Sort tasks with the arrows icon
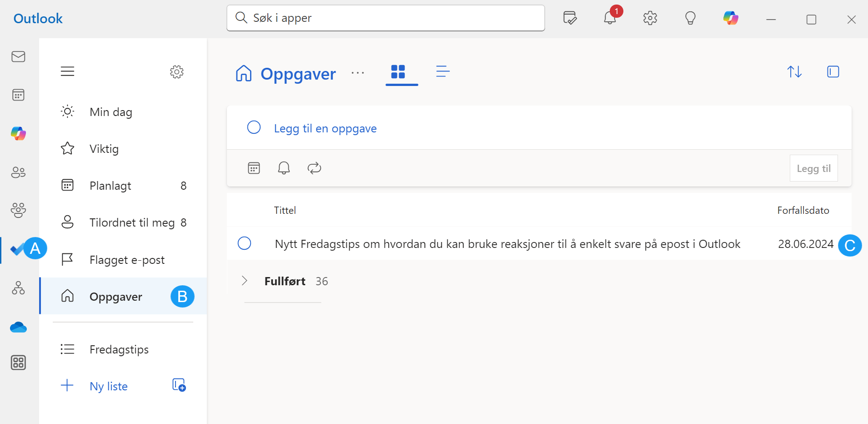The width and height of the screenshot is (868, 424). [794, 72]
